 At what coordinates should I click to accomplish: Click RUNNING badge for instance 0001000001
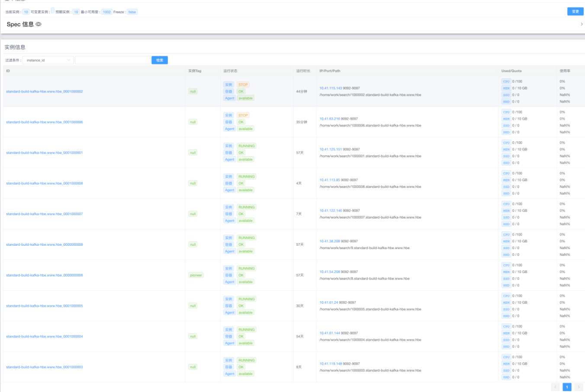246,146
